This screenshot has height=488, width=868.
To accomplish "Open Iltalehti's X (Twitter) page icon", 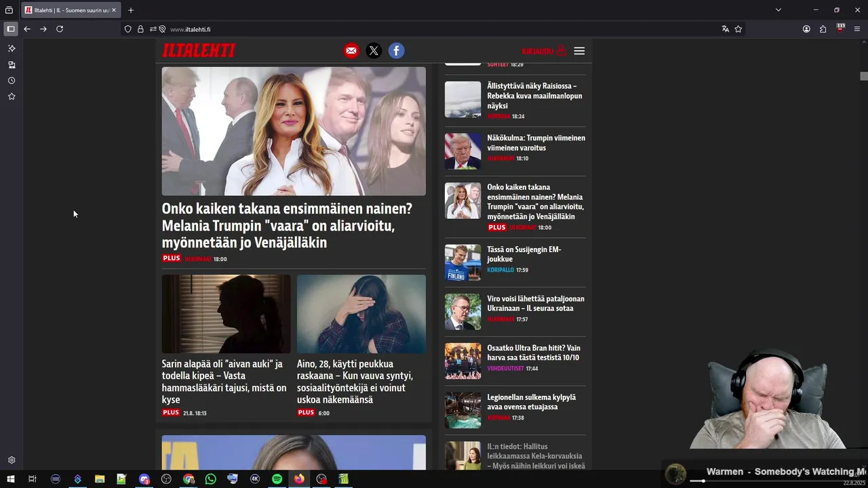I will coord(374,51).
